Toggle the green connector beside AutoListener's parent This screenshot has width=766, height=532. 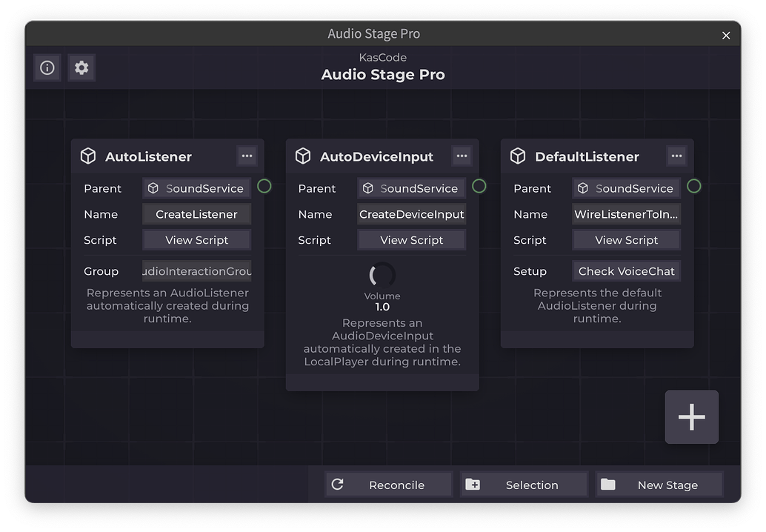(x=264, y=187)
